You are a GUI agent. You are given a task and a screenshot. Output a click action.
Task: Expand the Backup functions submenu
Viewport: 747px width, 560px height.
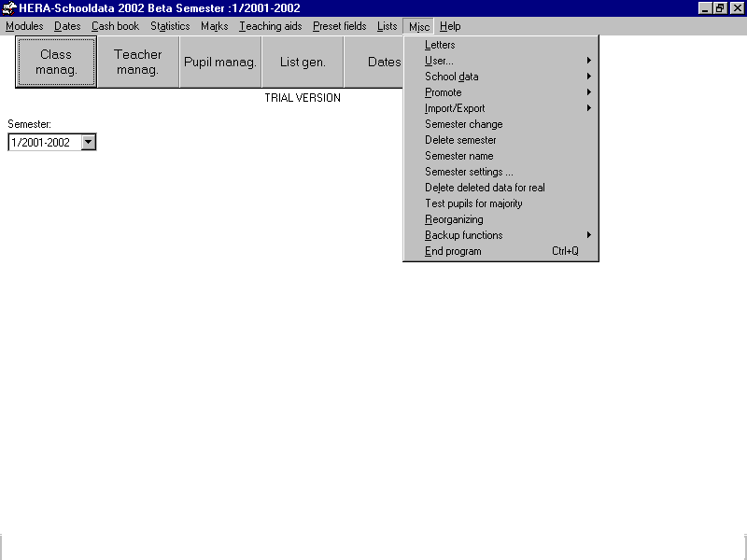click(500, 235)
